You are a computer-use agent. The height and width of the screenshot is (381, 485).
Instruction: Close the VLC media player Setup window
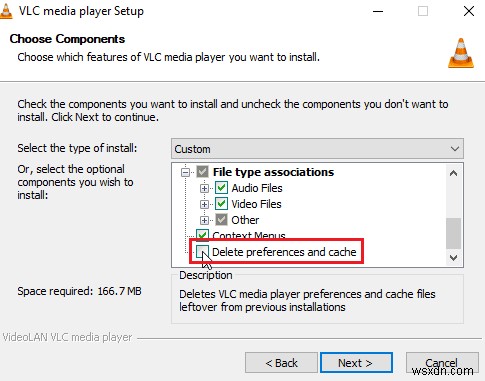(x=469, y=11)
